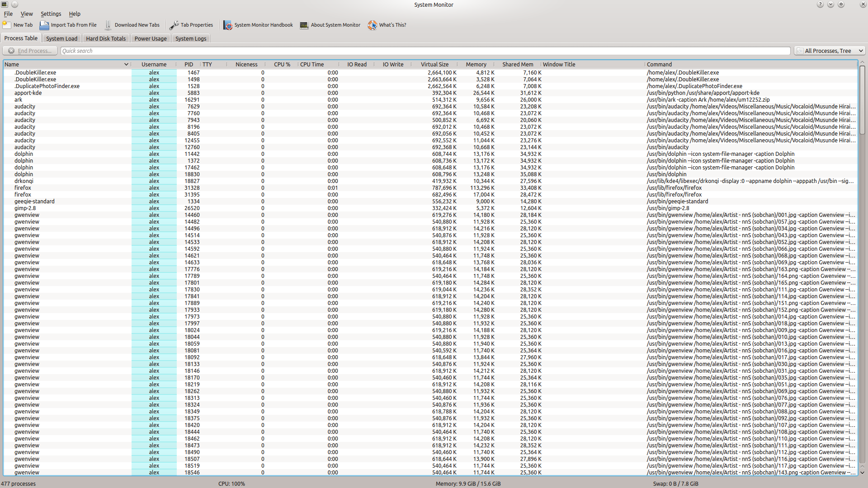Screen dimensions: 868x488
Task: Click What's This help icon
Action: pyautogui.click(x=372, y=25)
